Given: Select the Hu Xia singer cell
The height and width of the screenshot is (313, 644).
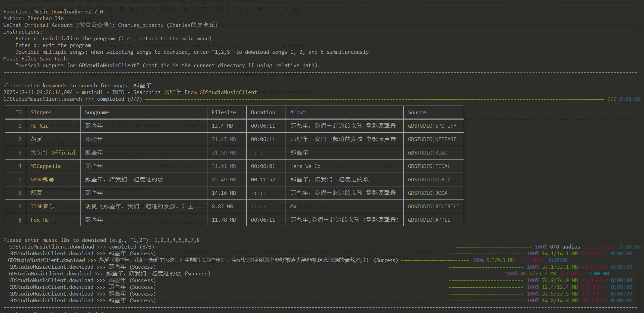Looking at the screenshot, I should [x=39, y=126].
